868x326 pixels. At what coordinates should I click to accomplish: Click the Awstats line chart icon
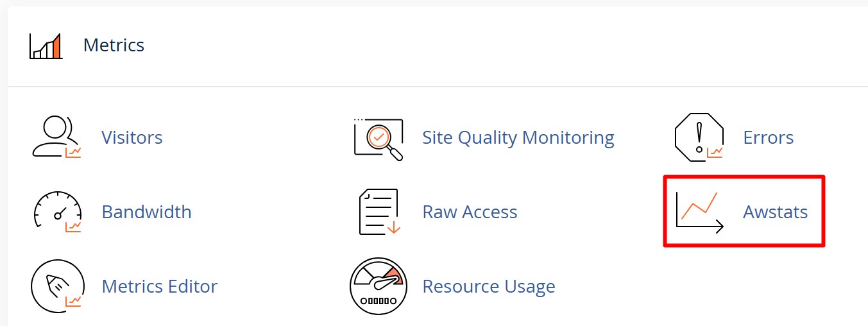[699, 212]
